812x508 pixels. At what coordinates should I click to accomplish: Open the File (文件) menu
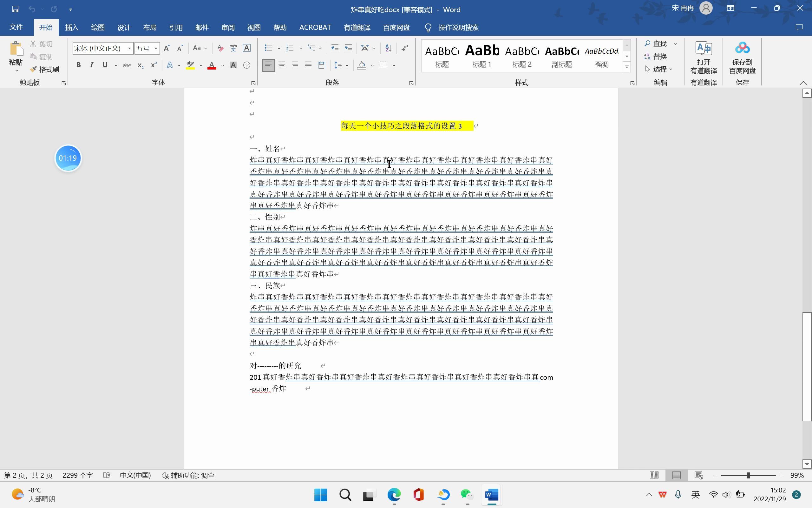tap(16, 28)
